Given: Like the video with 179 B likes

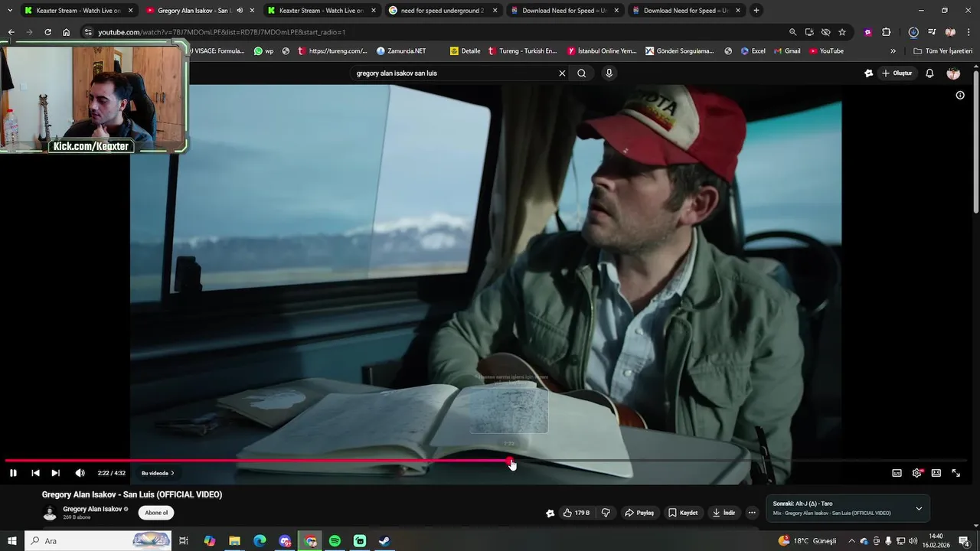Looking at the screenshot, I should [x=577, y=513].
